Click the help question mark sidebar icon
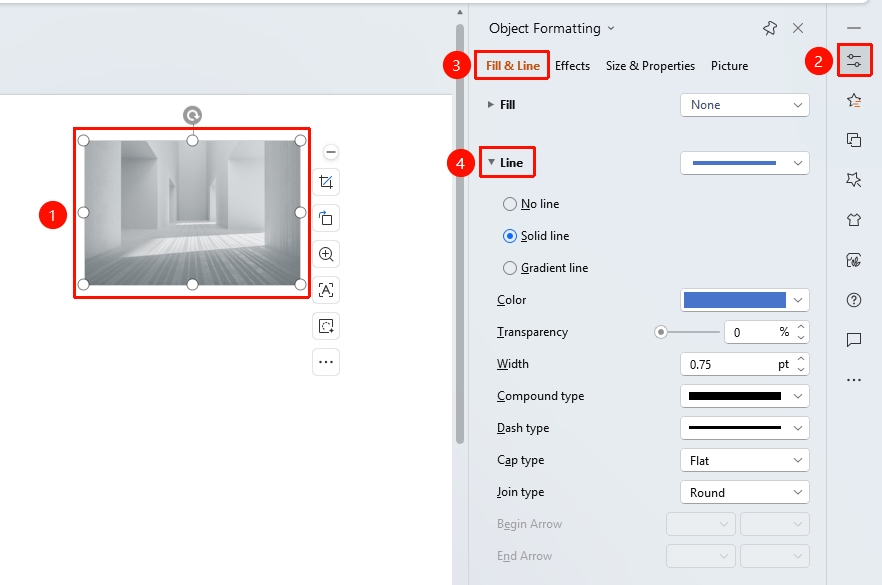This screenshot has height=585, width=882. 854,300
